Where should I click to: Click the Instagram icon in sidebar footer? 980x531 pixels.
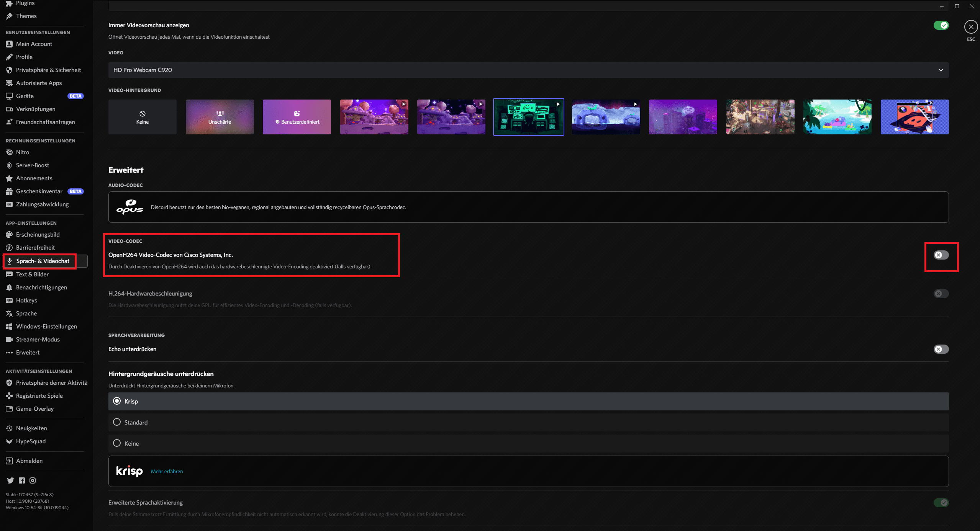(33, 480)
